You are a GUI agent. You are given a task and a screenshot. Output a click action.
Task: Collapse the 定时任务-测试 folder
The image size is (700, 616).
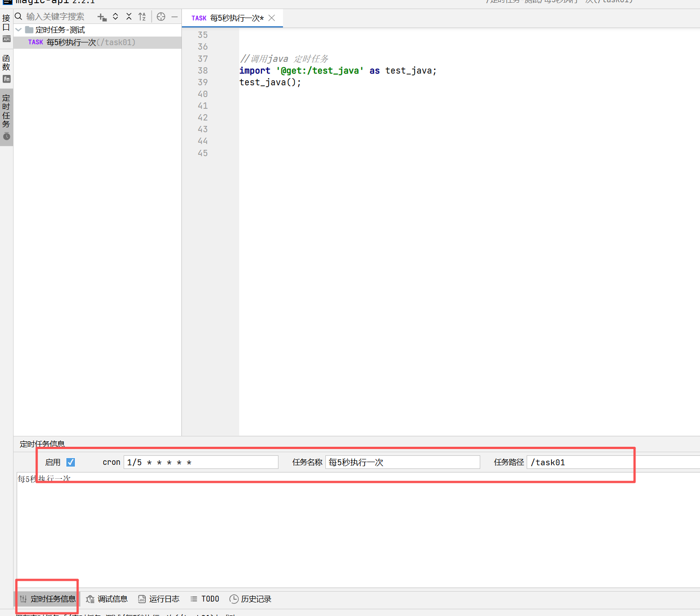[x=18, y=30]
